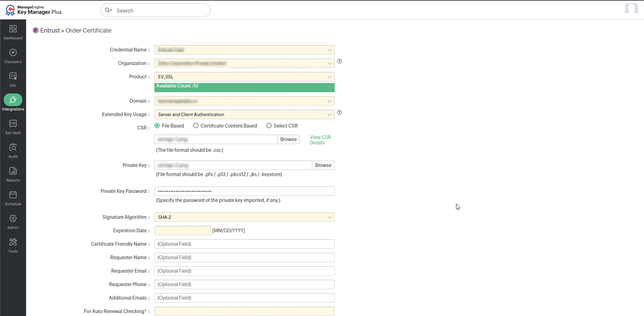Image resolution: width=644 pixels, height=316 pixels.
Task: Click the Entrust breadcrumb link
Action: point(50,30)
